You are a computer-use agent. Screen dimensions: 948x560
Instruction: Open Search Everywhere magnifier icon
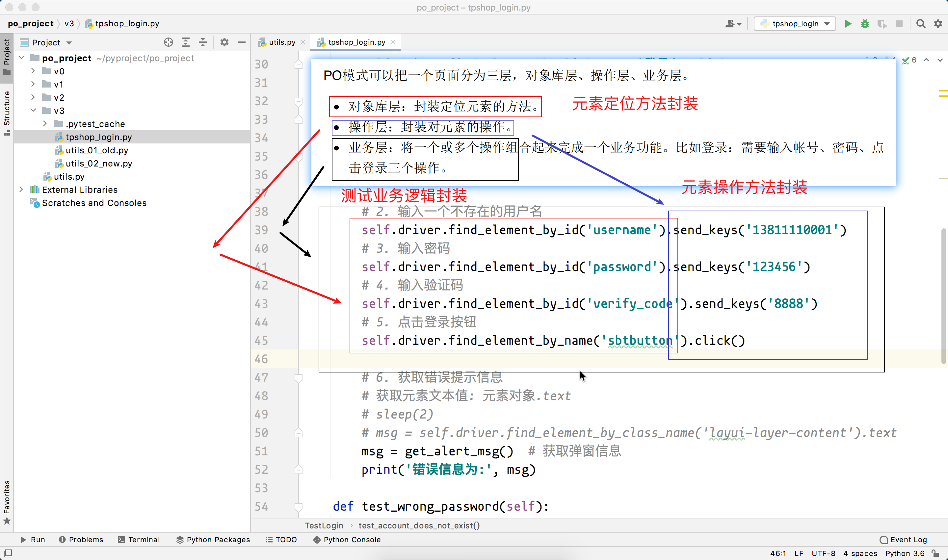(x=920, y=24)
